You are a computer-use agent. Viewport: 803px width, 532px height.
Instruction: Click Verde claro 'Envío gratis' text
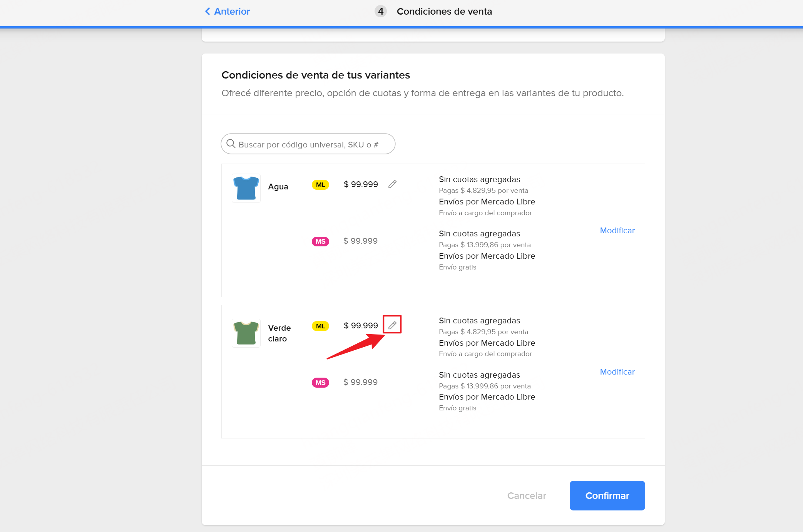point(457,408)
